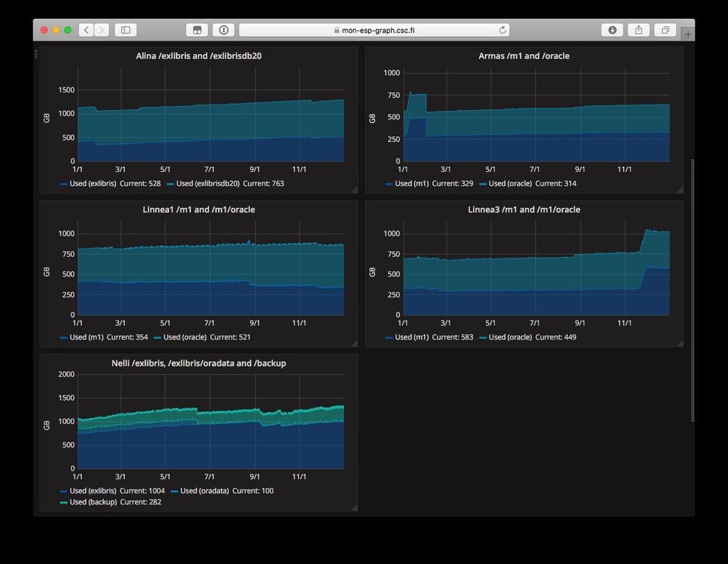Open the Linnea1 /m1 and /m1/oracle panel title menu
728x564 pixels.
(x=199, y=210)
